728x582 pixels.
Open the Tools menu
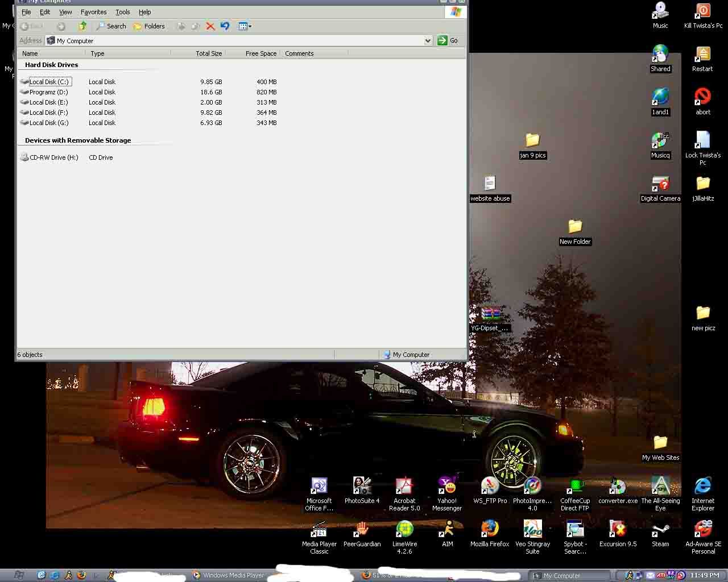(x=122, y=12)
